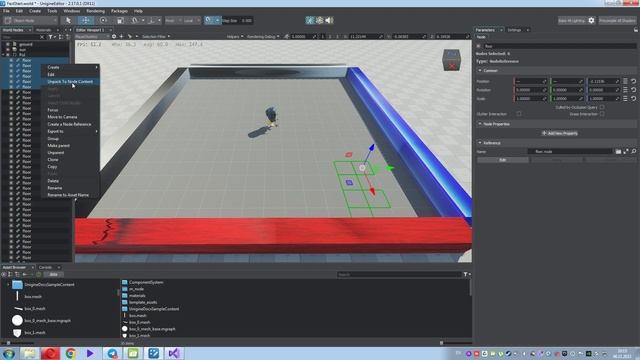Collapse the Reference section
This screenshot has height=360, width=640.
(480, 143)
